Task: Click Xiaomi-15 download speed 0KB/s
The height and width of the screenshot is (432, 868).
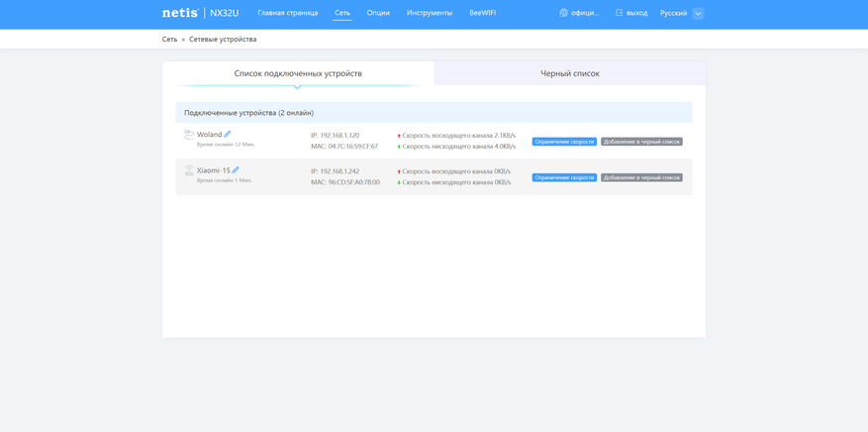Action: [x=454, y=182]
